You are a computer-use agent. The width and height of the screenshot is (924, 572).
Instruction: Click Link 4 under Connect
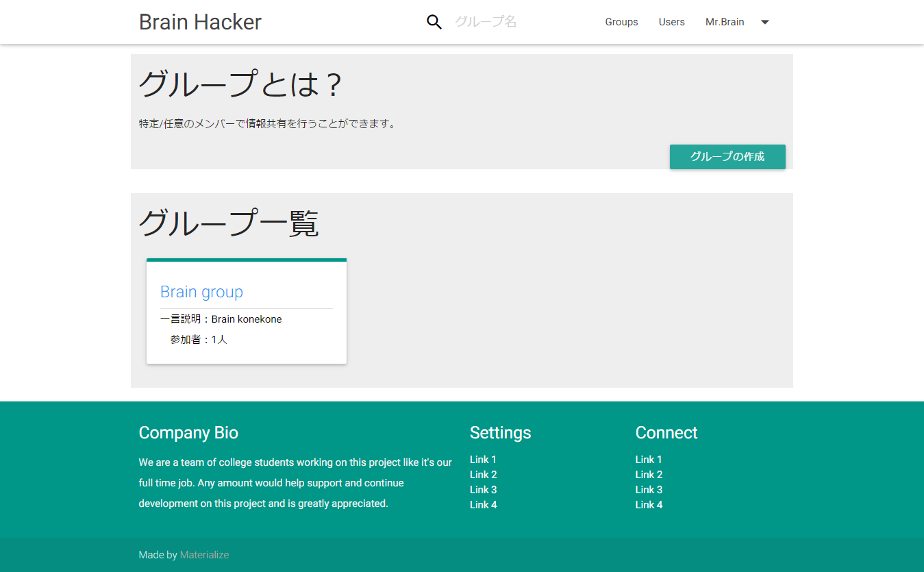pyautogui.click(x=649, y=505)
